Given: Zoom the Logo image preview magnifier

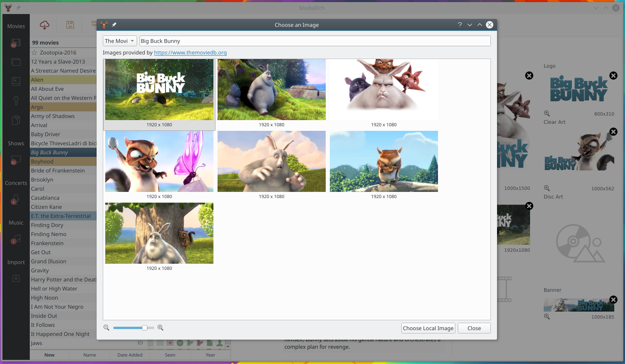Looking at the screenshot, I should (x=547, y=113).
